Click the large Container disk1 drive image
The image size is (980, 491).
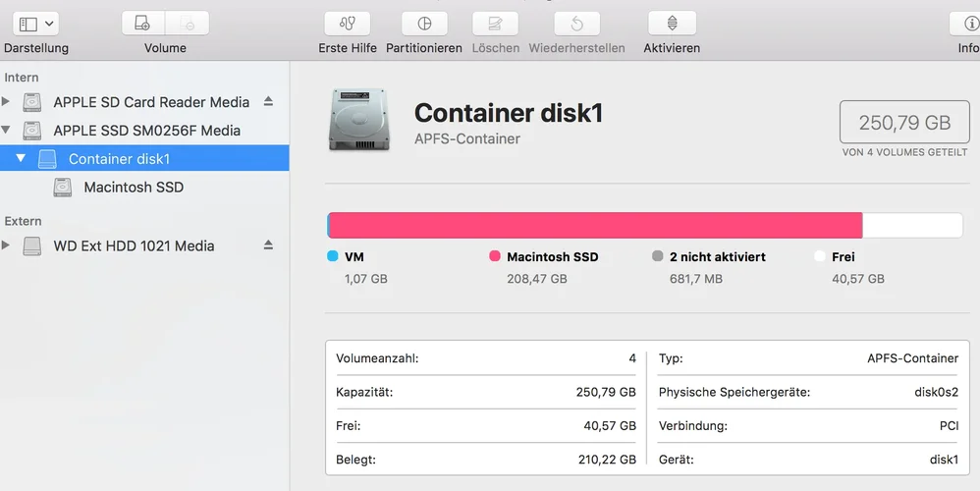(358, 121)
